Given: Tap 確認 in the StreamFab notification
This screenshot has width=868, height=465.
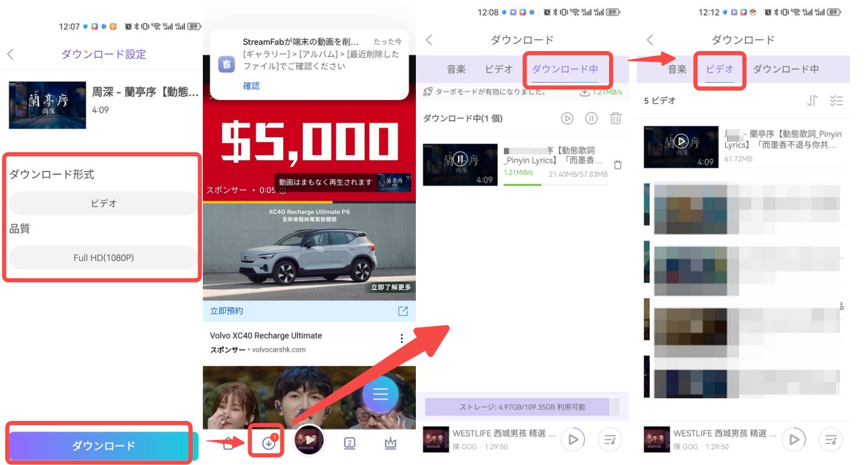Looking at the screenshot, I should [x=251, y=86].
